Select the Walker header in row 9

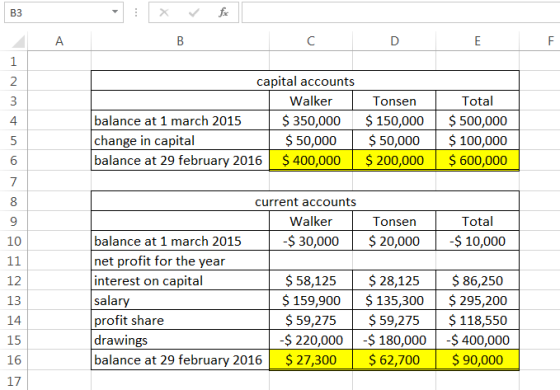point(311,221)
